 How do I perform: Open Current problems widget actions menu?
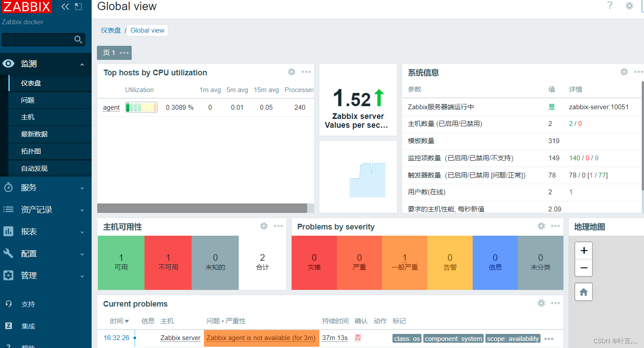point(555,303)
